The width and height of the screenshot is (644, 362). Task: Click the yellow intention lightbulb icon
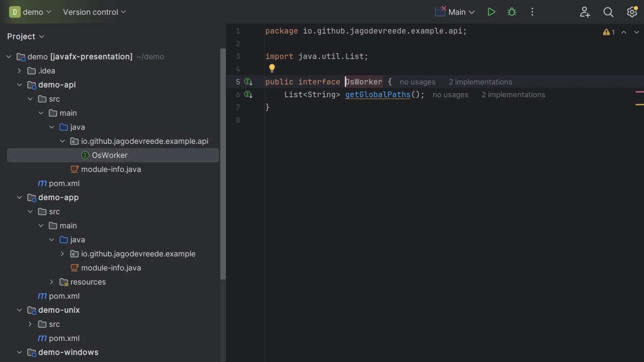tap(272, 68)
